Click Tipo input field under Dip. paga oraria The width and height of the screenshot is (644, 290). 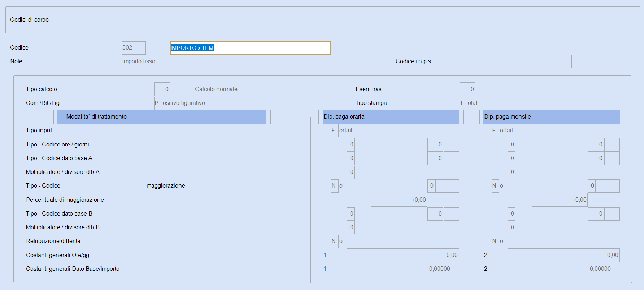335,131
